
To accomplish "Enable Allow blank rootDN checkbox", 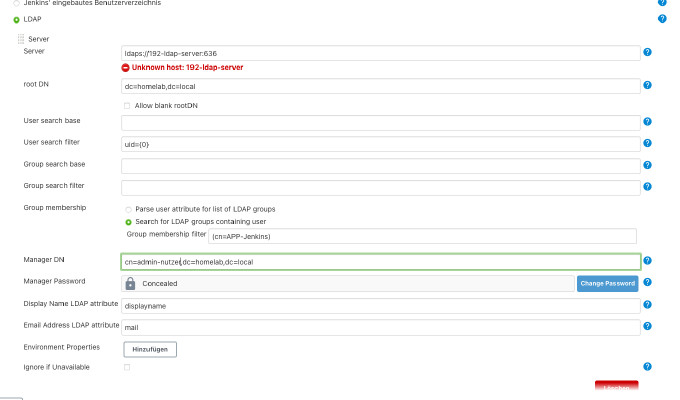I will point(127,106).
